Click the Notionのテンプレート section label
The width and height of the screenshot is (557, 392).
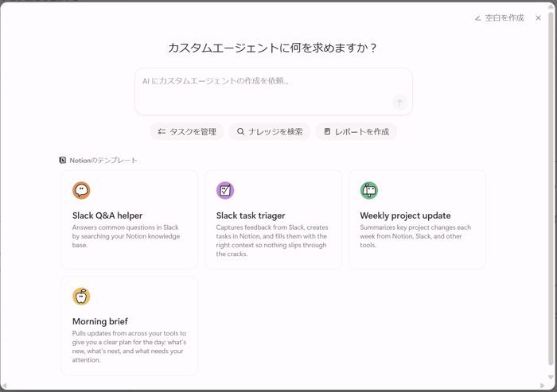tap(103, 161)
